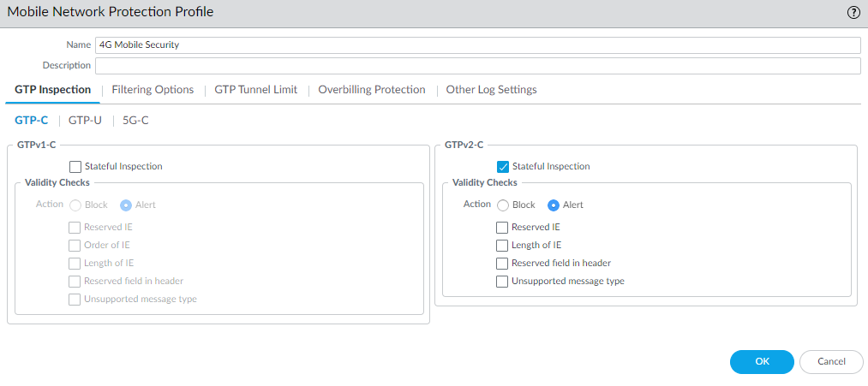Select Alert action under GTPv2-C
Screen dimensions: 868x386
click(x=554, y=205)
